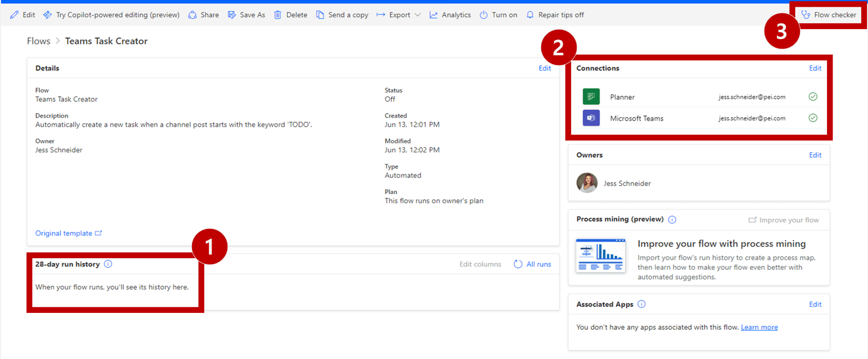Click Save As in the toolbar

click(x=246, y=15)
